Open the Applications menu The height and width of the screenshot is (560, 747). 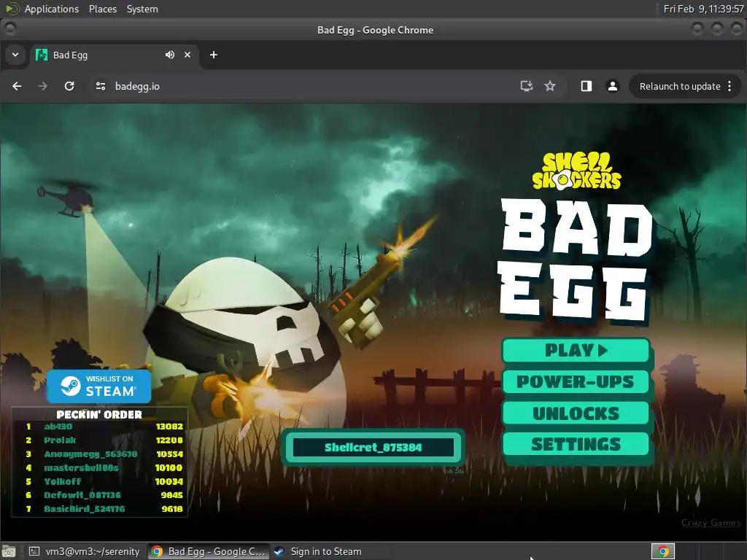[x=52, y=9]
